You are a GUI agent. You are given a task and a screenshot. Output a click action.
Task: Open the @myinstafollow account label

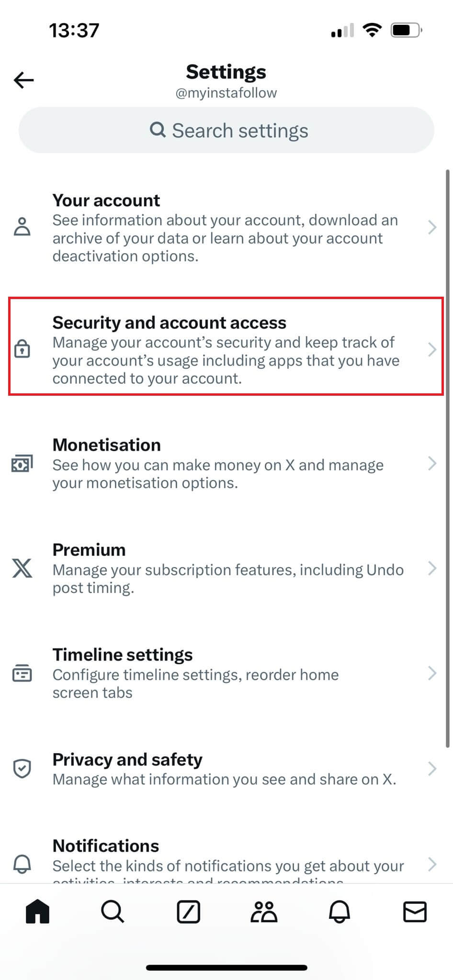(226, 92)
